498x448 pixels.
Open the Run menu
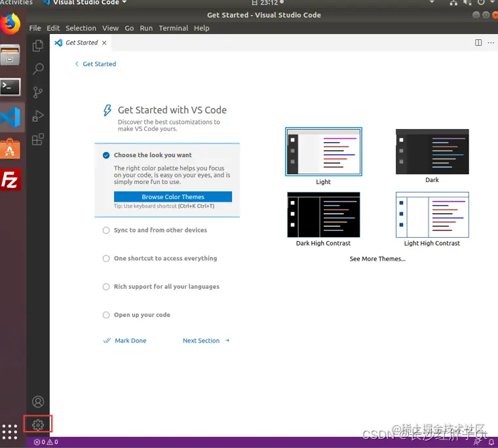coord(146,28)
